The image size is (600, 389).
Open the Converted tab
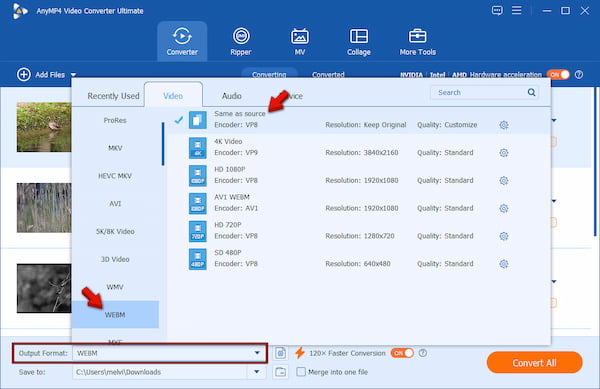point(328,75)
